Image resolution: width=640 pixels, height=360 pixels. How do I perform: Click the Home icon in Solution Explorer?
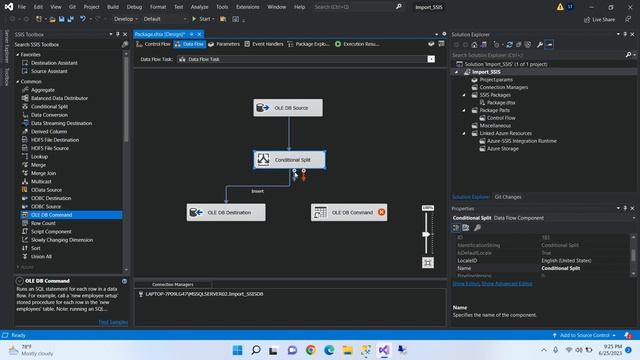tap(474, 44)
